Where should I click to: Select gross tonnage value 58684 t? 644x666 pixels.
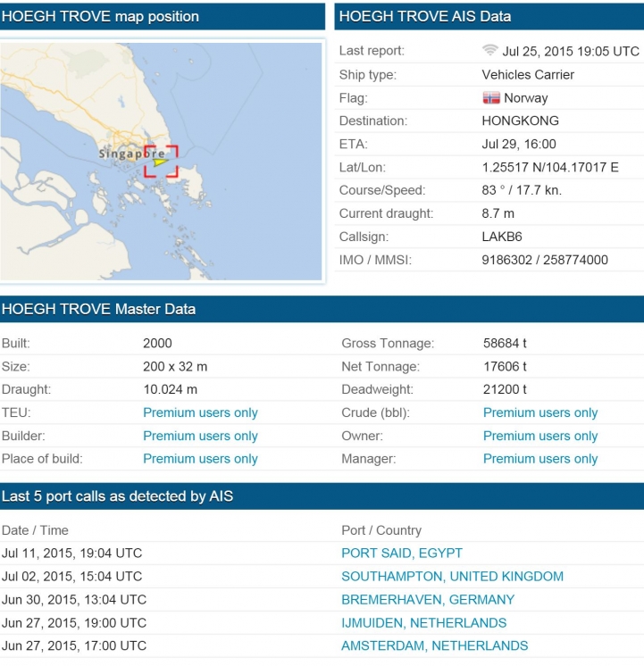(505, 343)
